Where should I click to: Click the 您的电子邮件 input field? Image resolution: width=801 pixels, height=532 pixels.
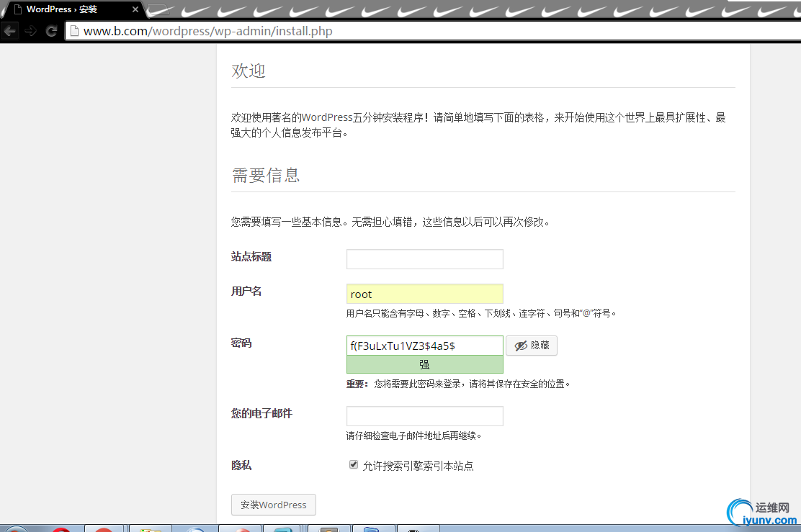coord(424,416)
